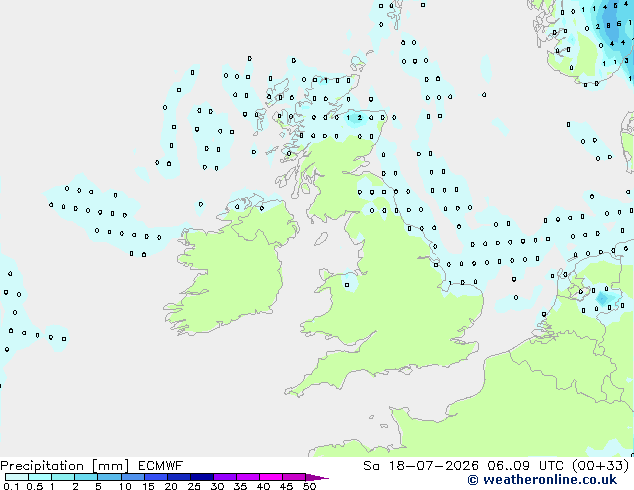Click the '10' legend scale label
The width and height of the screenshot is (634, 490).
125,486
